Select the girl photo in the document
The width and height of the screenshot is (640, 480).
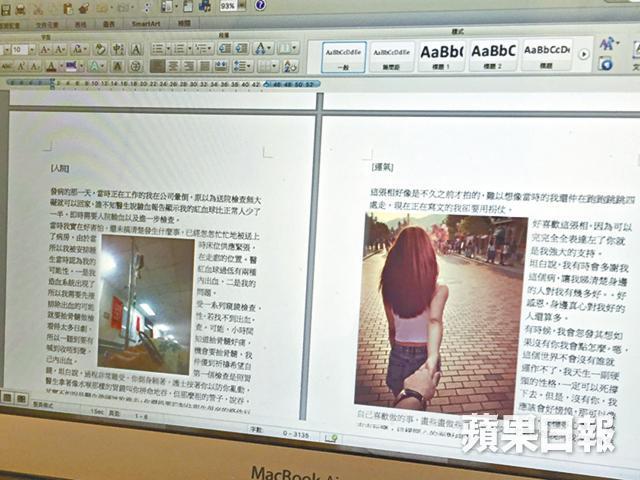440,313
